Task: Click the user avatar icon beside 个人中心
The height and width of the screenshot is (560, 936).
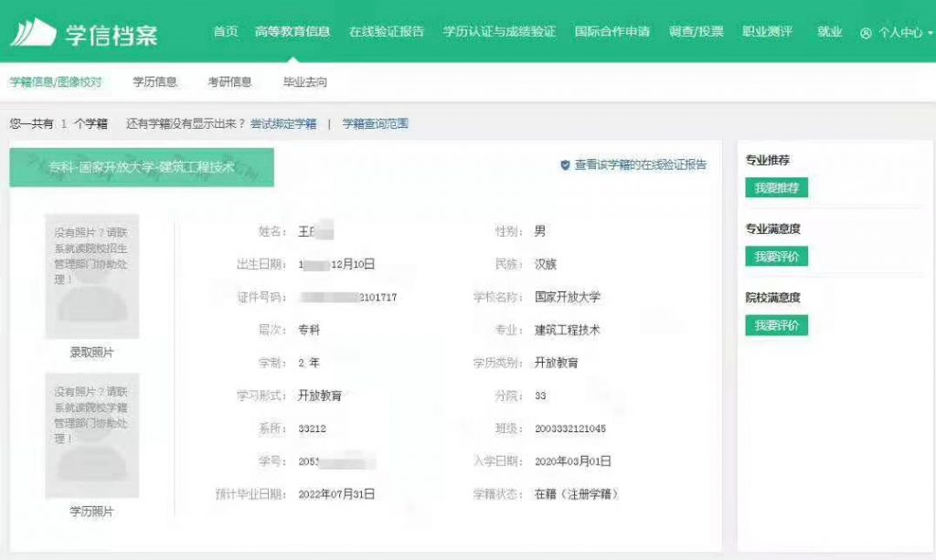Action: [x=866, y=34]
